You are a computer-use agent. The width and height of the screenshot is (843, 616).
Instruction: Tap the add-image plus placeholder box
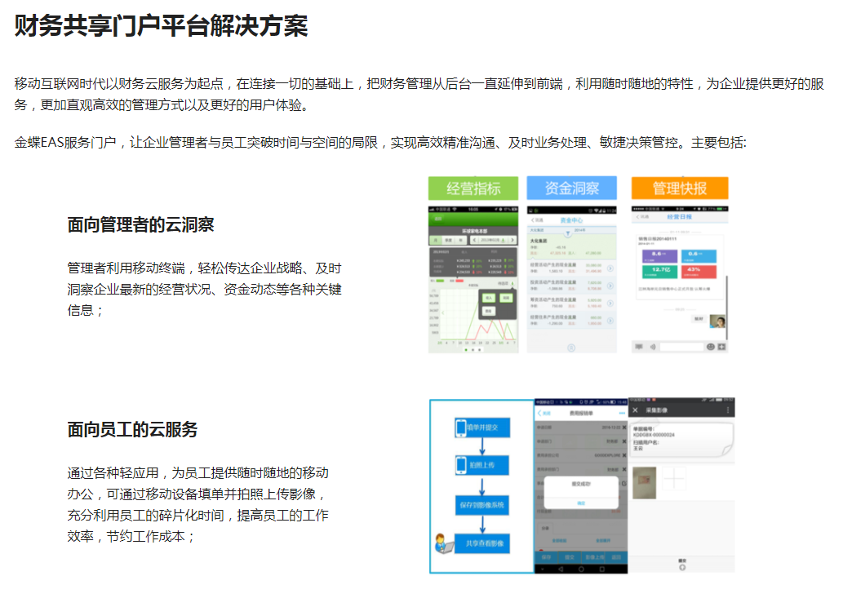(x=674, y=480)
